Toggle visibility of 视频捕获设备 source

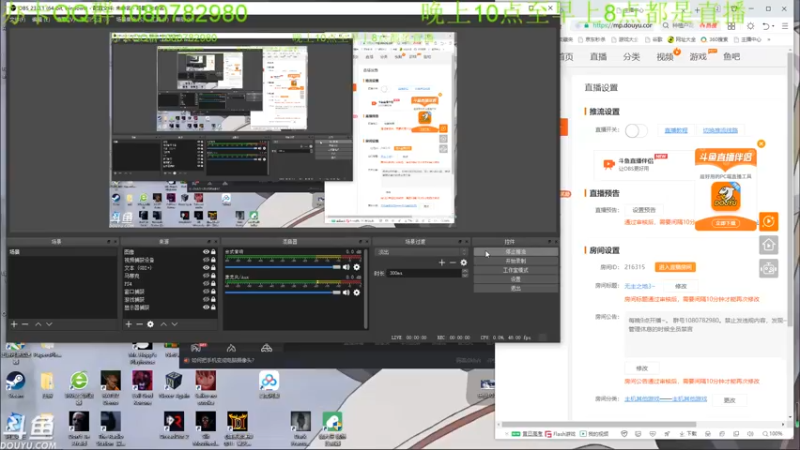point(206,260)
